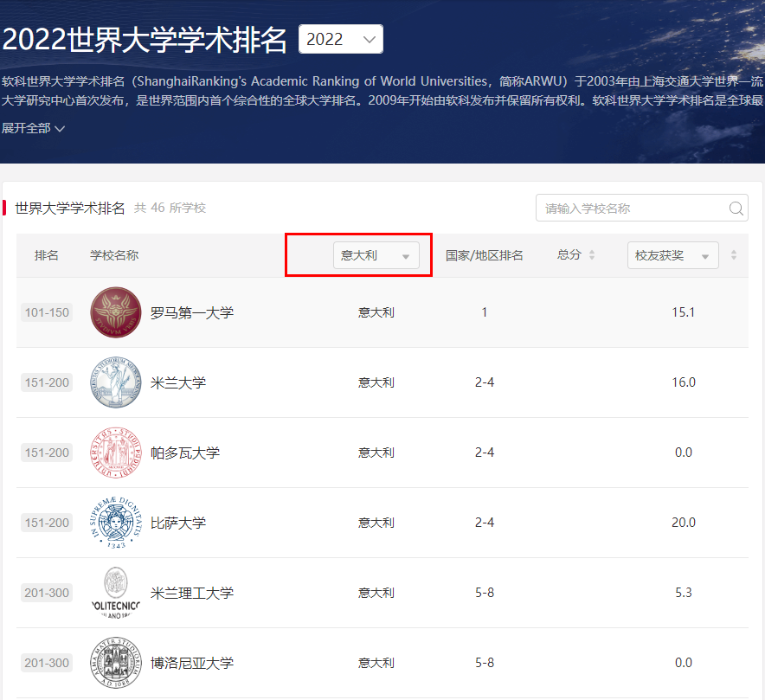Open the 校友获奖 indicator dropdown

pos(672,255)
